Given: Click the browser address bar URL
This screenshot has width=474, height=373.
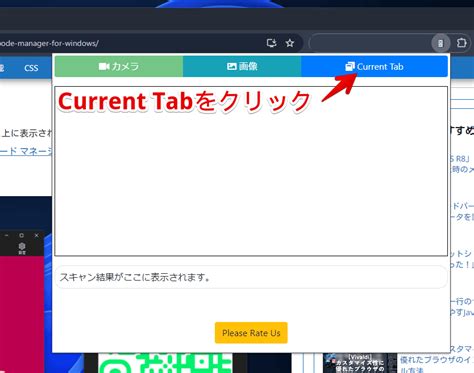Looking at the screenshot, I should point(49,43).
